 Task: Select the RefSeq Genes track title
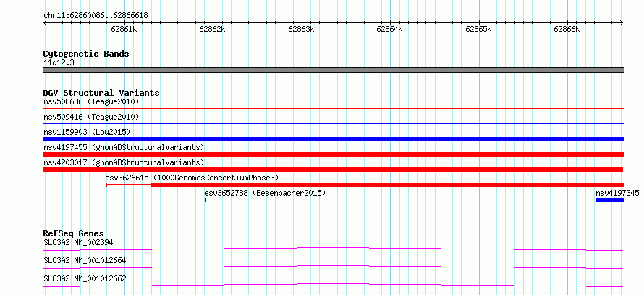pyautogui.click(x=74, y=233)
